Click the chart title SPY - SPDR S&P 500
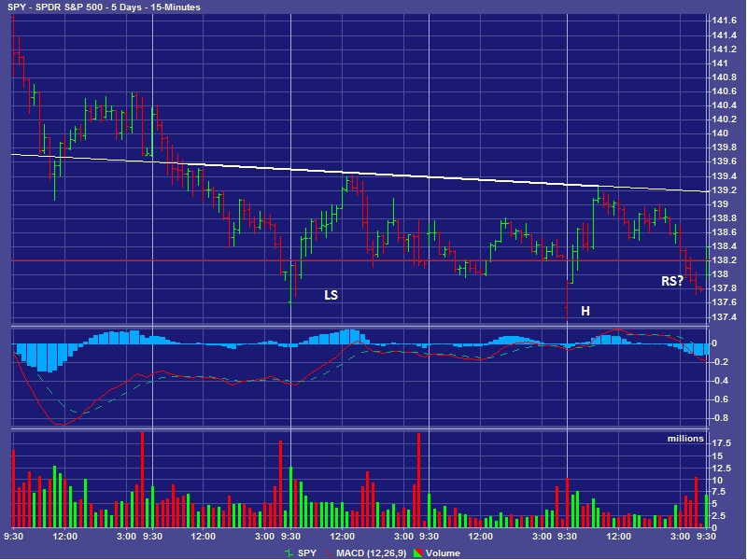747x560 pixels. tap(55, 7)
